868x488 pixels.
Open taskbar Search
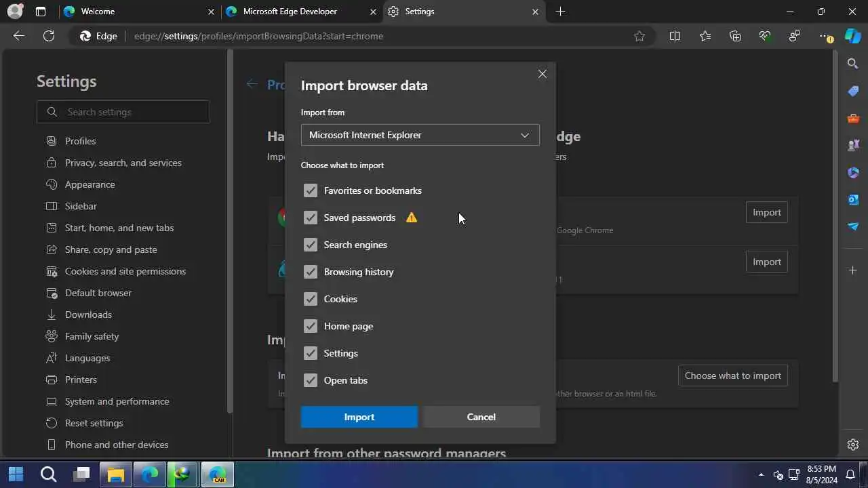pos(48,474)
